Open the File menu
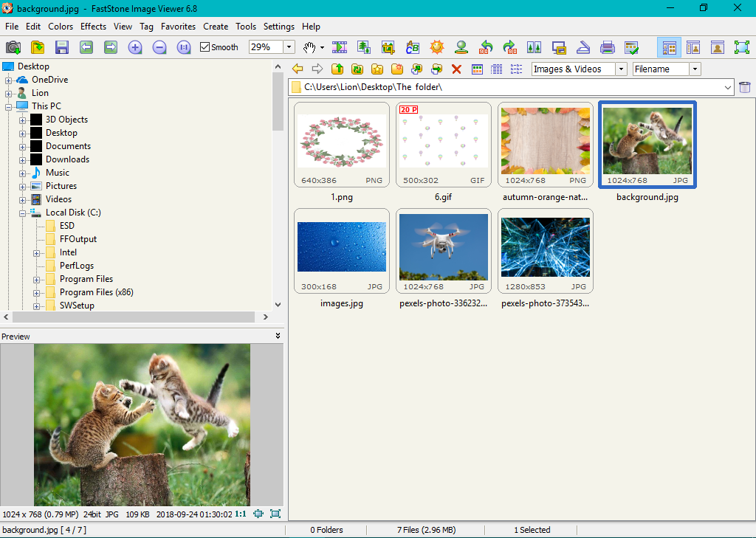756x538 pixels. click(x=12, y=27)
